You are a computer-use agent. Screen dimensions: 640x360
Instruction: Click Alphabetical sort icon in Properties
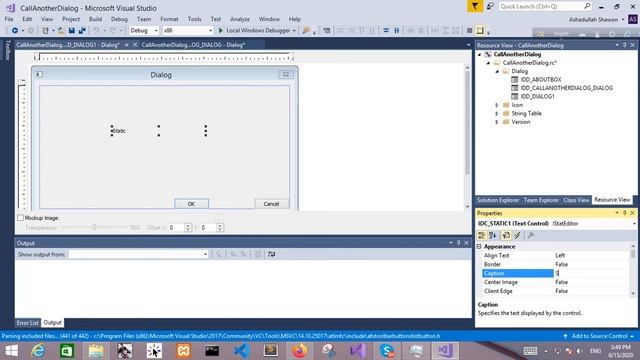(x=493, y=236)
